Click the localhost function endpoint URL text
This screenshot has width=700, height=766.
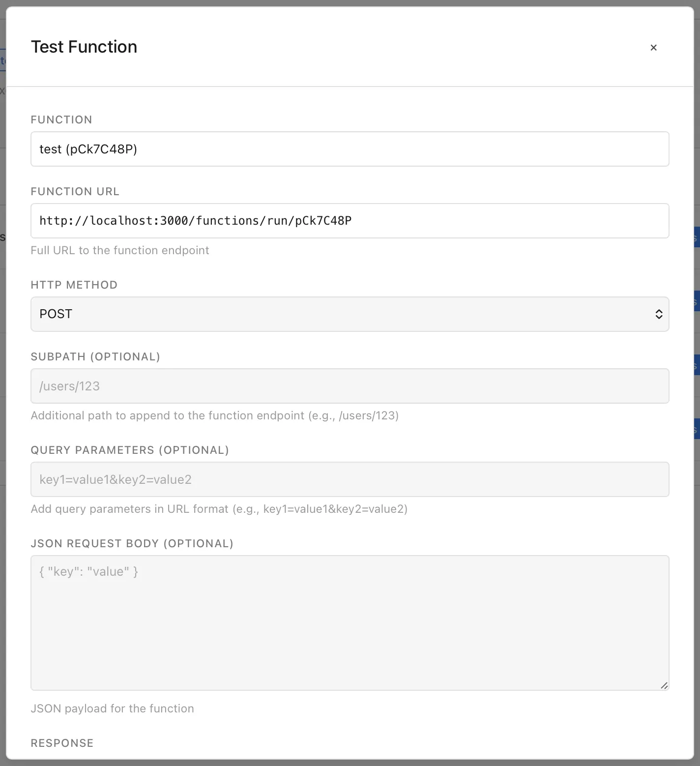[x=196, y=221]
